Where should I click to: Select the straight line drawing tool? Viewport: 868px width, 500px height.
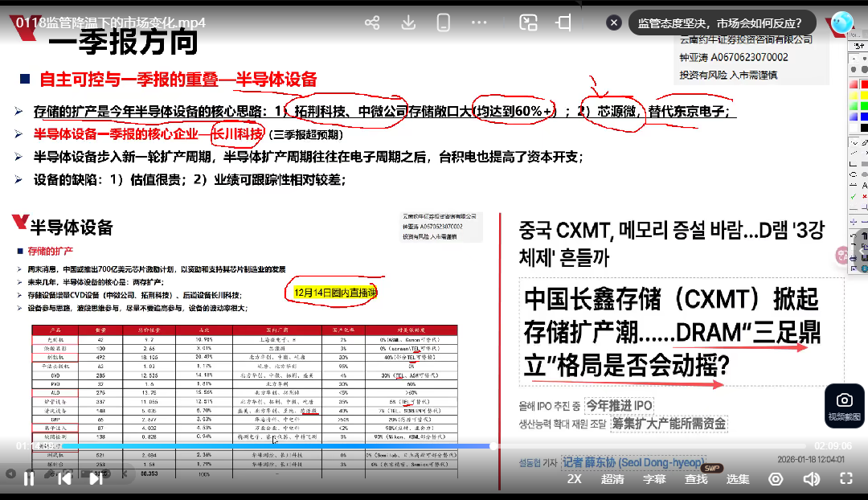tap(854, 152)
